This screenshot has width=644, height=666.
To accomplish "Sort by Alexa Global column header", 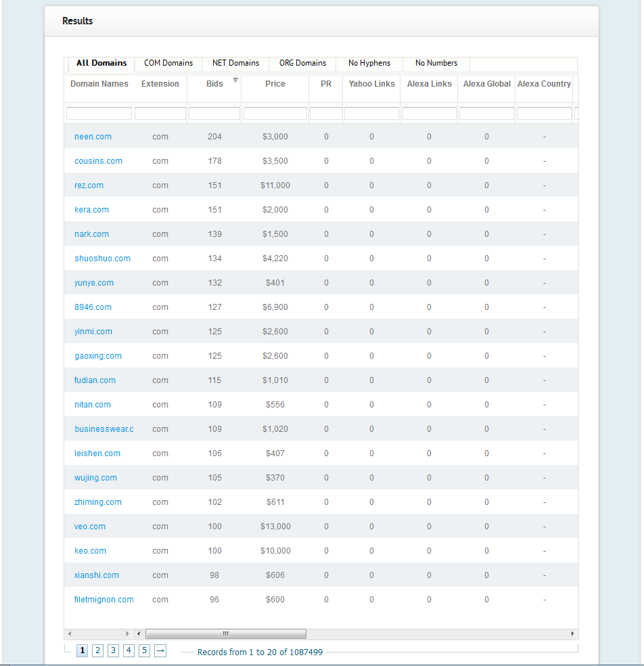I will coord(486,84).
